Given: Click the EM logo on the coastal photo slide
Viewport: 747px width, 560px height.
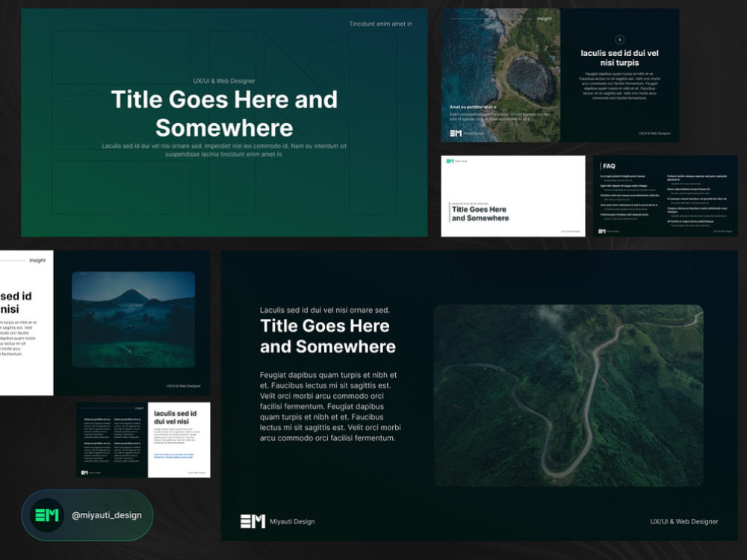Looking at the screenshot, I should pyautogui.click(x=456, y=134).
